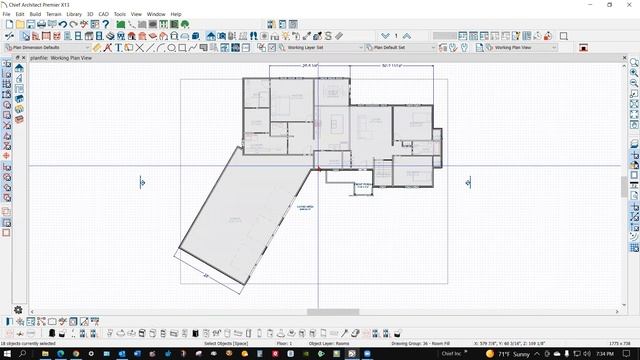Click the Windows Start button
The width and height of the screenshot is (640, 360).
pyautogui.click(x=7, y=353)
